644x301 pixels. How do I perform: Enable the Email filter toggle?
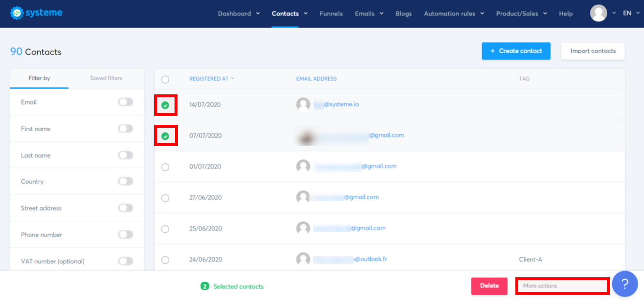click(125, 102)
